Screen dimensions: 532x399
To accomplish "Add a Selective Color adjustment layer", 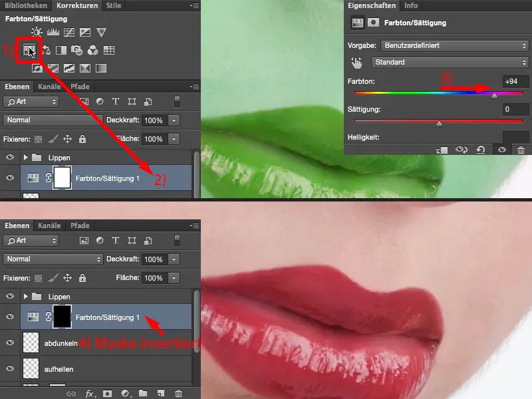I will [85, 68].
